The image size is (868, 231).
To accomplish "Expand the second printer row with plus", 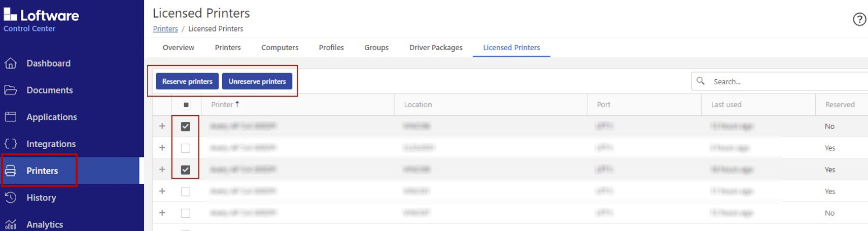I will 162,148.
